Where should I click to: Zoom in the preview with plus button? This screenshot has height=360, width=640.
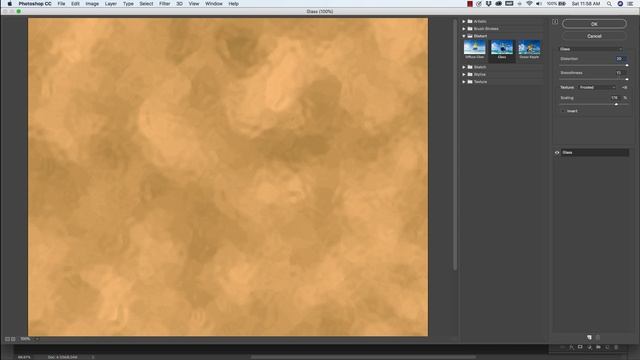tap(13, 339)
